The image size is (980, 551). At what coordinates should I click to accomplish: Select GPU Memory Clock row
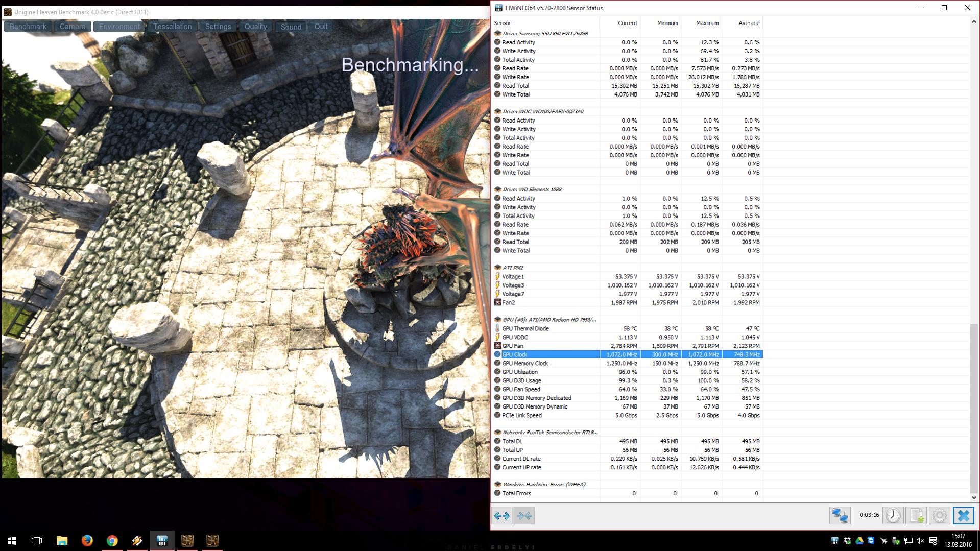click(x=628, y=363)
